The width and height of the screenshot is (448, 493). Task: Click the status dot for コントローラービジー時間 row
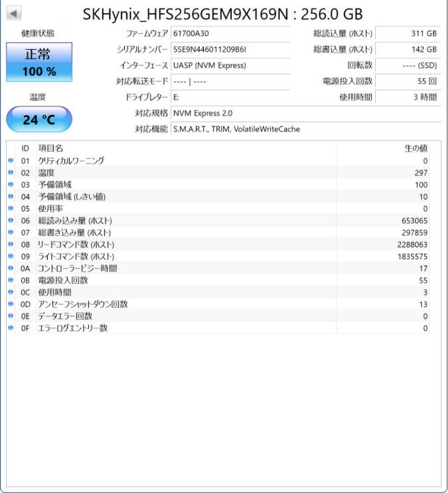click(10, 268)
